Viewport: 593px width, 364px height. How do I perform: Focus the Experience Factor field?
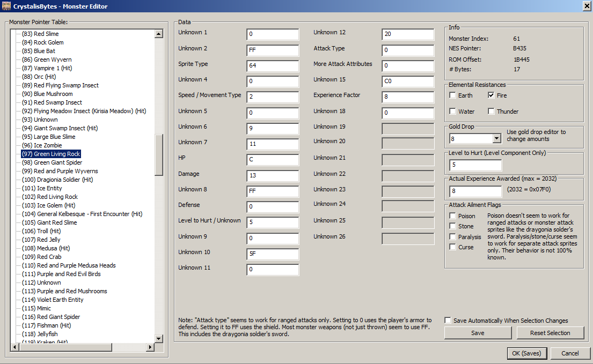tap(408, 97)
